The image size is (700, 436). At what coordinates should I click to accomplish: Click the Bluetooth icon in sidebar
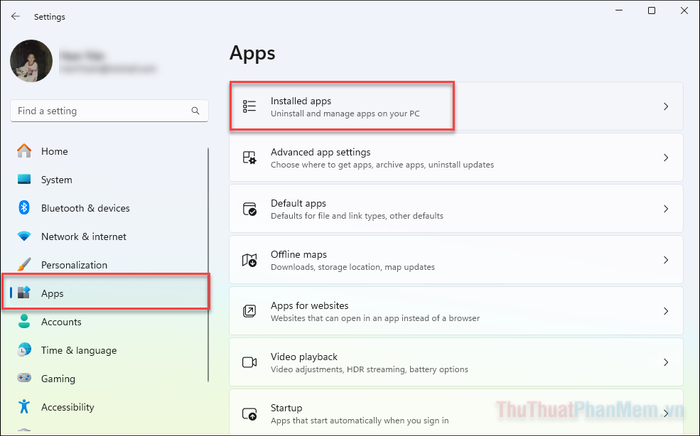tap(24, 208)
